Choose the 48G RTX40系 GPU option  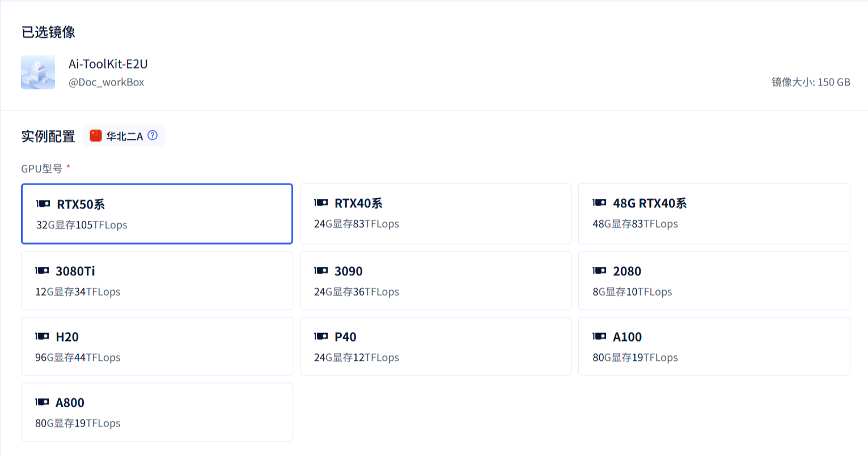tap(714, 214)
